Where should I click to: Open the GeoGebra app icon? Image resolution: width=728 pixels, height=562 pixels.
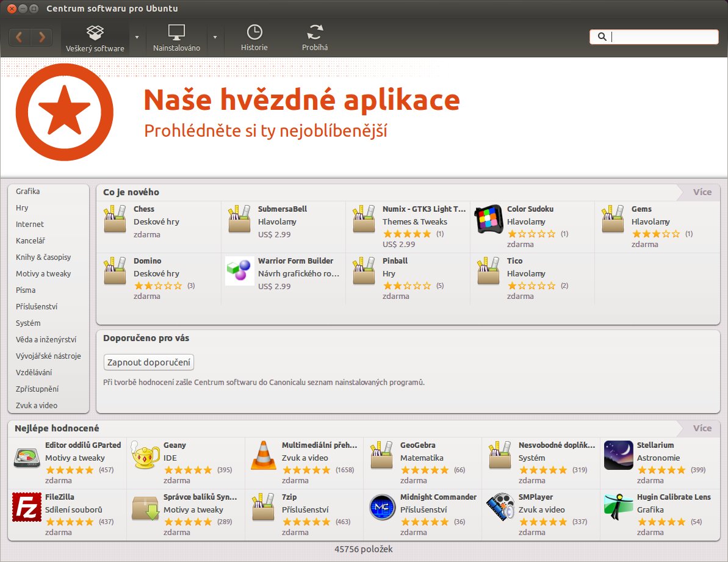pos(381,455)
